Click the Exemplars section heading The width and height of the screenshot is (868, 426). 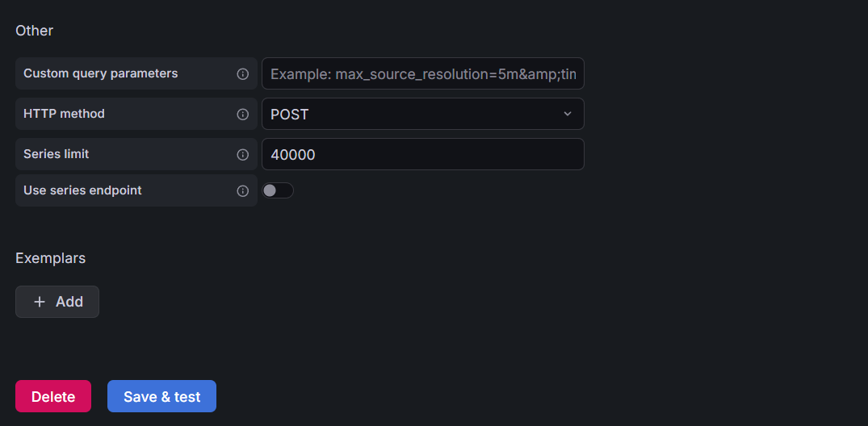pos(50,258)
